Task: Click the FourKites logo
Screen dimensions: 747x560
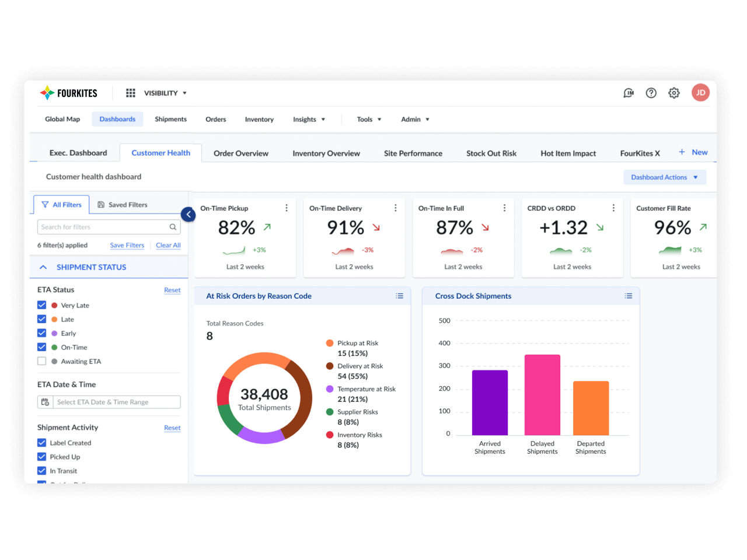Action: [x=68, y=93]
